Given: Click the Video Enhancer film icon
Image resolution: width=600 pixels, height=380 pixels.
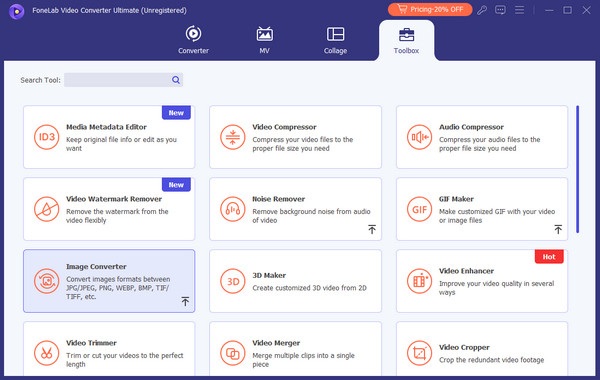Looking at the screenshot, I should (x=419, y=281).
